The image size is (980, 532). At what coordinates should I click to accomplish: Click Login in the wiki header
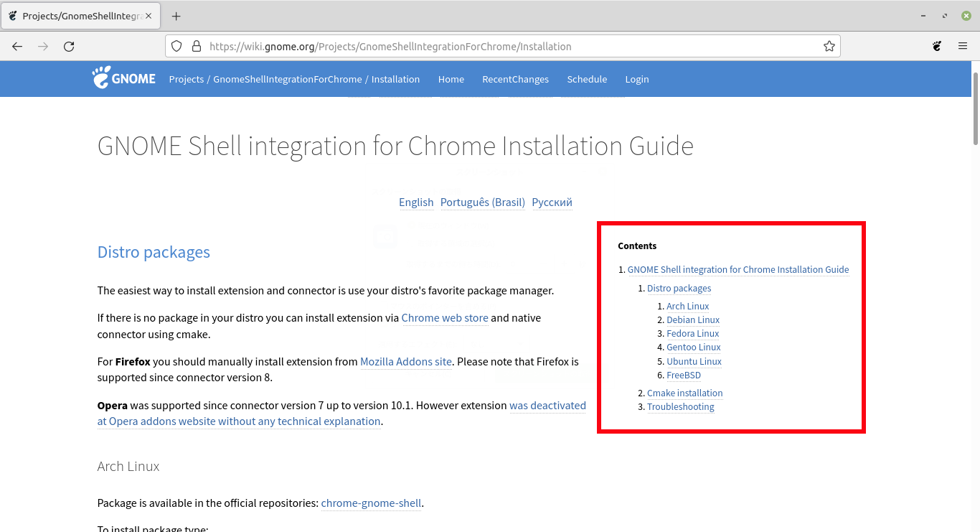[x=636, y=79]
